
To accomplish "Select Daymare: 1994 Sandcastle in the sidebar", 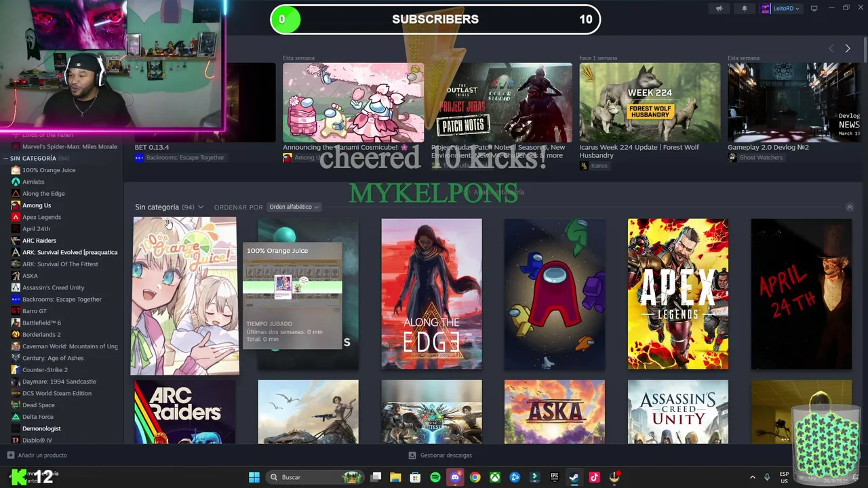I will 59,382.
